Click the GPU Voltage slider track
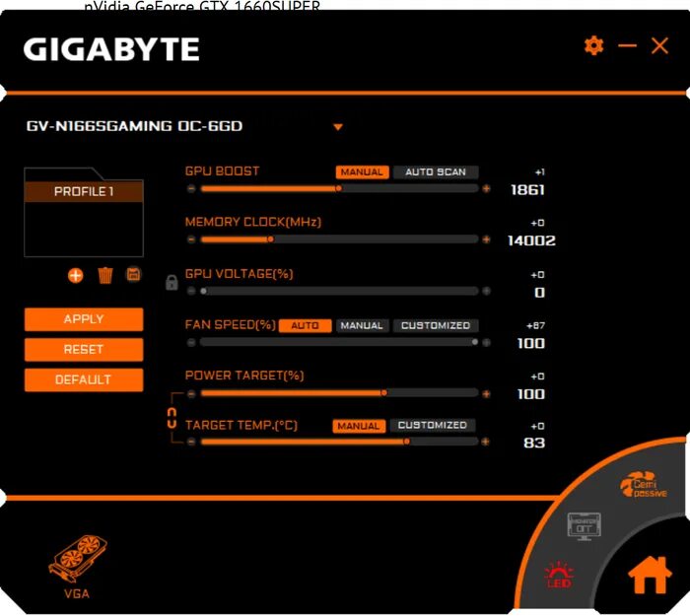The height and width of the screenshot is (616, 690). (x=339, y=291)
